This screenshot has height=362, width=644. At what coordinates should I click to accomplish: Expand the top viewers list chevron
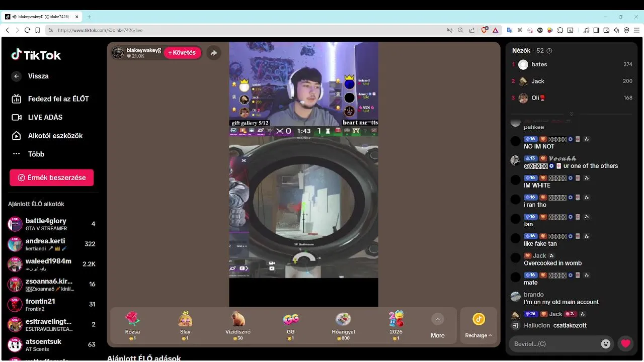[x=572, y=114]
